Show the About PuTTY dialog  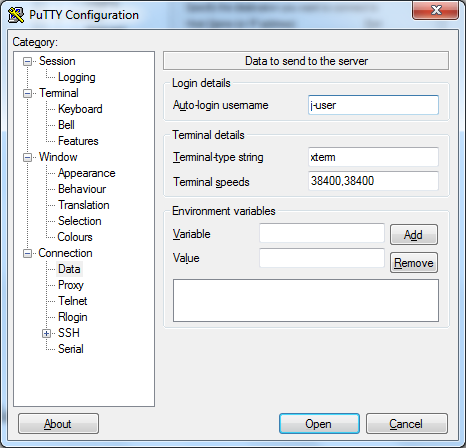point(58,424)
